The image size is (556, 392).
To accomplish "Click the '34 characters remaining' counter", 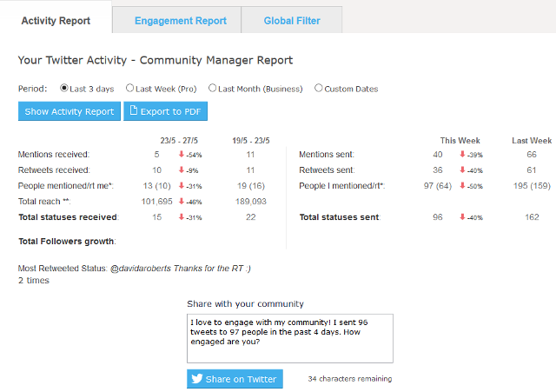I will [350, 379].
